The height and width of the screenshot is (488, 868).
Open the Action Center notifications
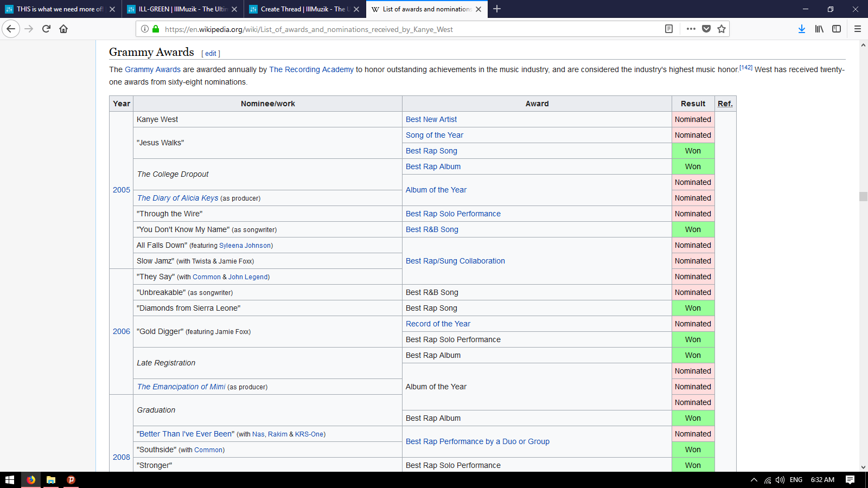850,480
